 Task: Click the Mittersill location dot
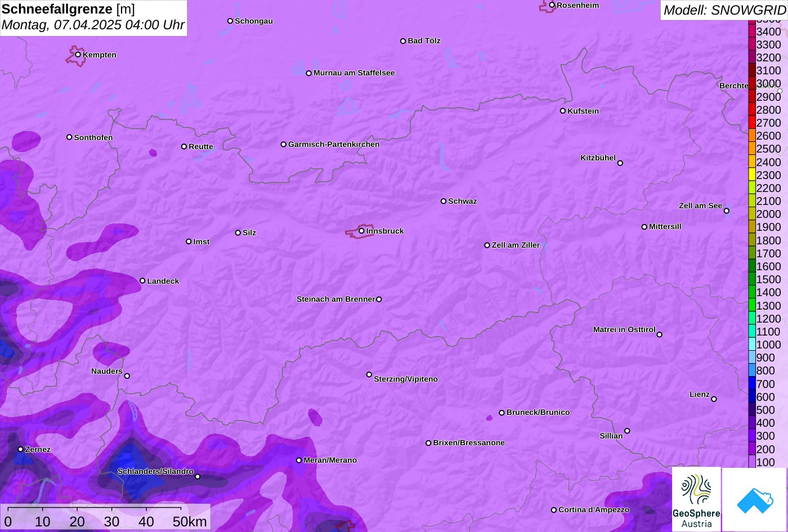(x=644, y=227)
